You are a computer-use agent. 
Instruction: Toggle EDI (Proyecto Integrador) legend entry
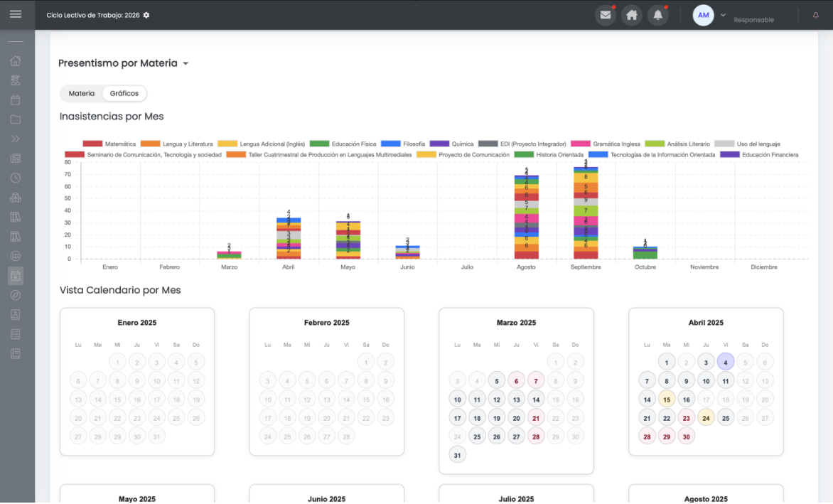point(522,144)
